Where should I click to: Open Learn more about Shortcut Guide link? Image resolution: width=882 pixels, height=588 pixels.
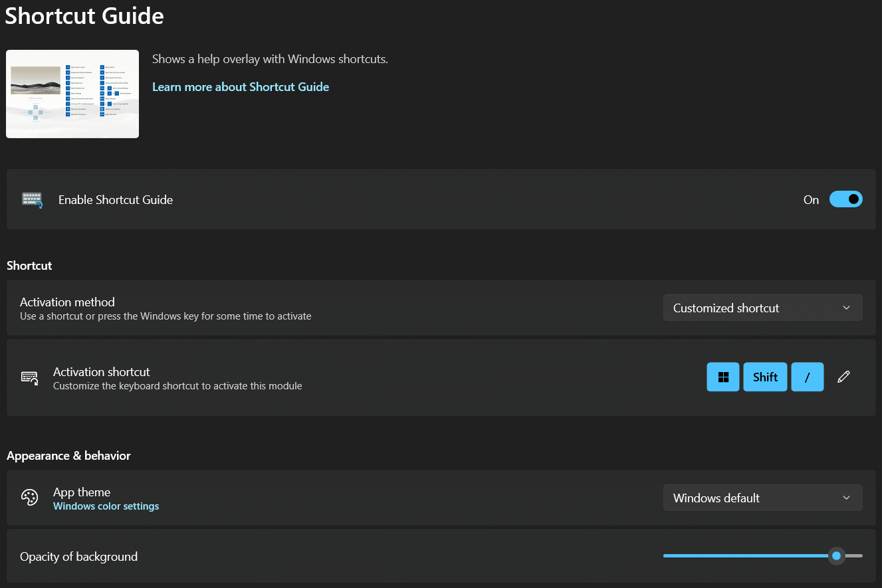tap(241, 87)
